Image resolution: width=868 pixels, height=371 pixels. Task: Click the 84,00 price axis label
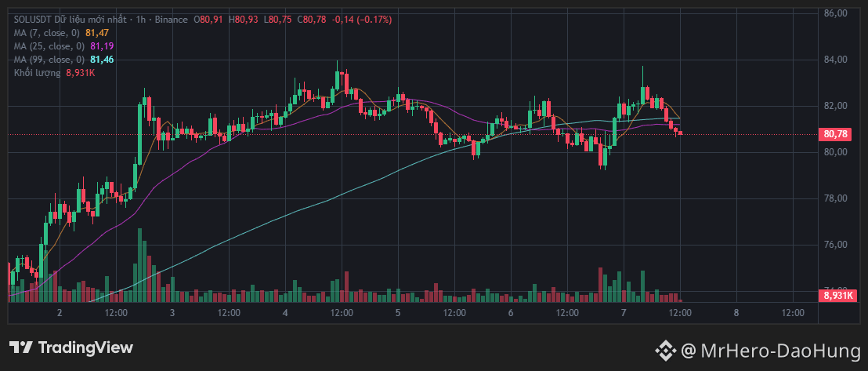(x=837, y=60)
